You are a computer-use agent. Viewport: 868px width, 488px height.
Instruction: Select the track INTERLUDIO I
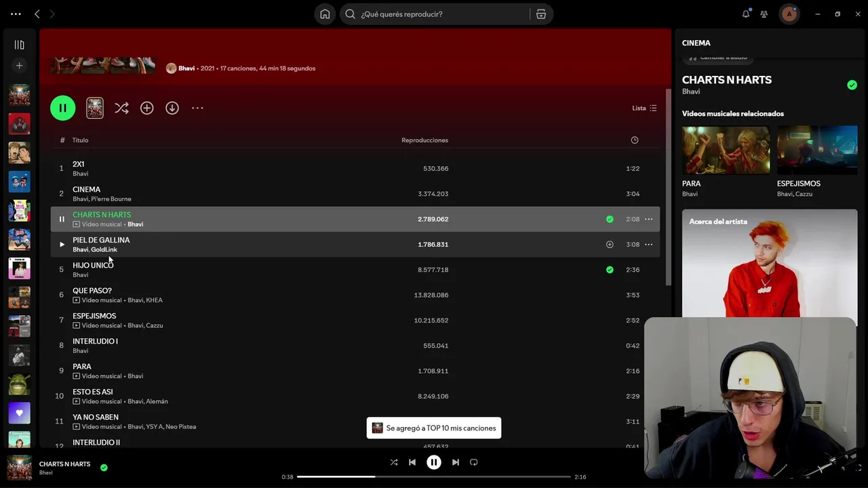point(355,346)
